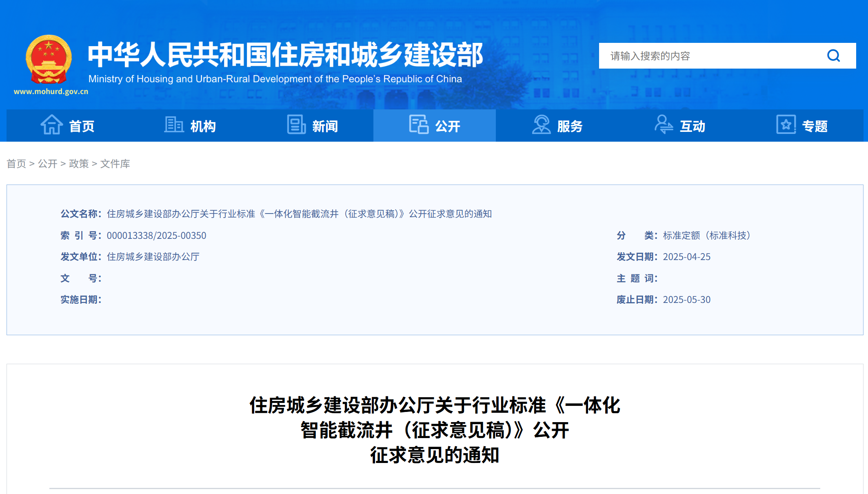The height and width of the screenshot is (494, 868).
Task: Click the large bold article headline
Action: (x=435, y=430)
